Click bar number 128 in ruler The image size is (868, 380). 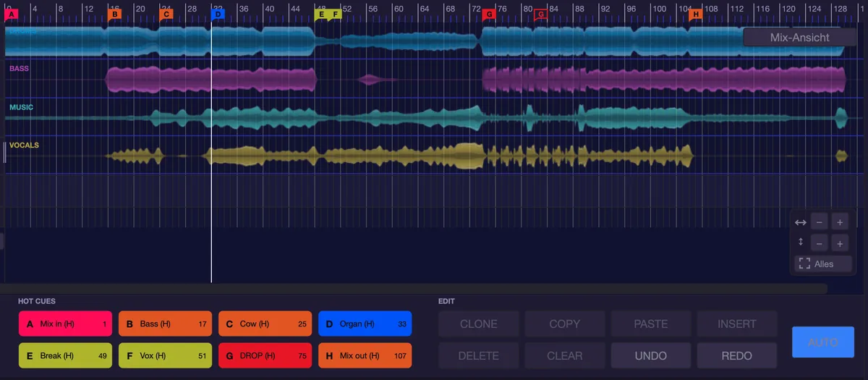(x=841, y=8)
